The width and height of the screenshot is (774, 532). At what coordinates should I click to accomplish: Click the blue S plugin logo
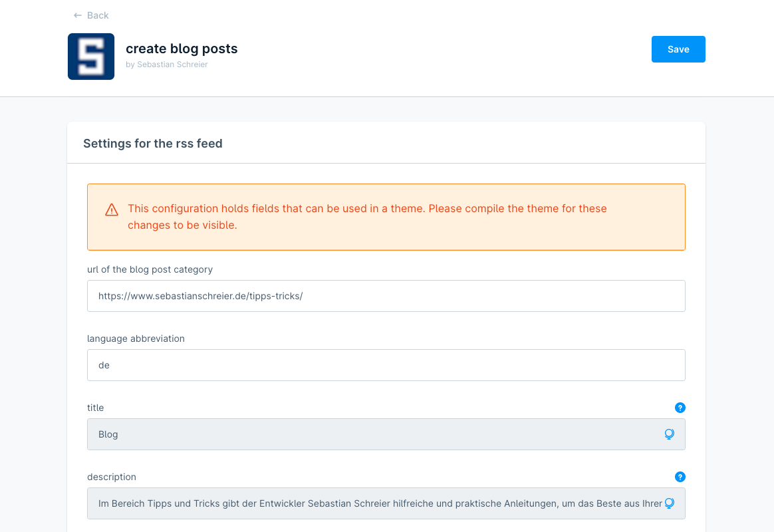[x=91, y=57]
